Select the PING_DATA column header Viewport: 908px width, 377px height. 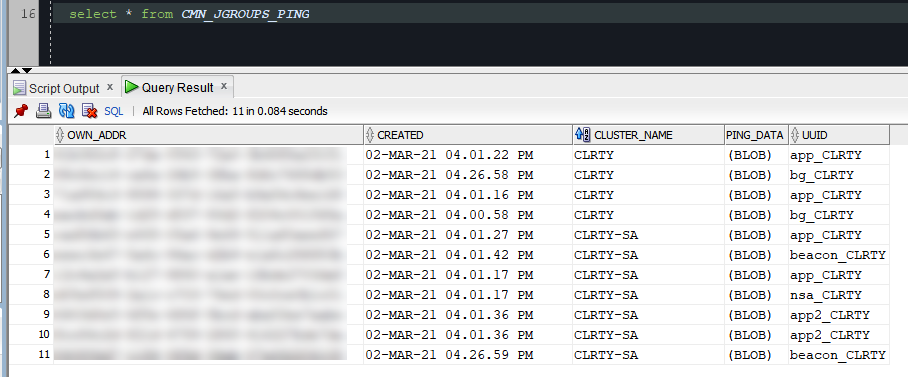pos(756,135)
